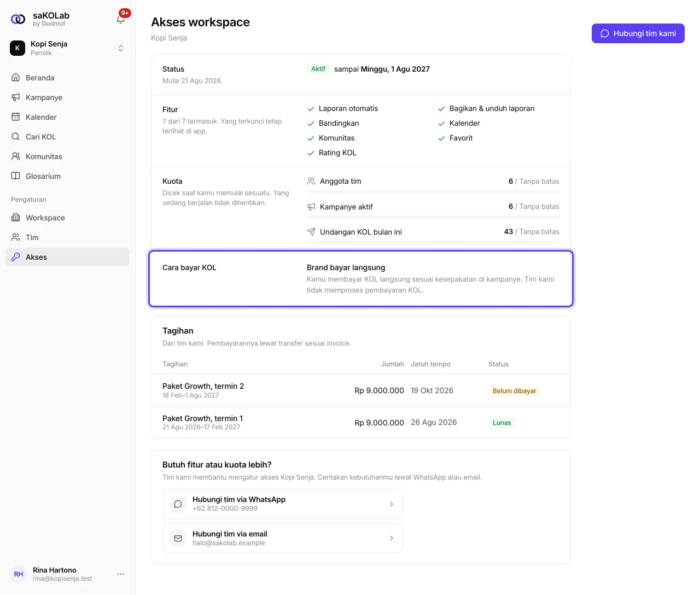Click the WhatsApp chat bubble icon

pyautogui.click(x=178, y=504)
